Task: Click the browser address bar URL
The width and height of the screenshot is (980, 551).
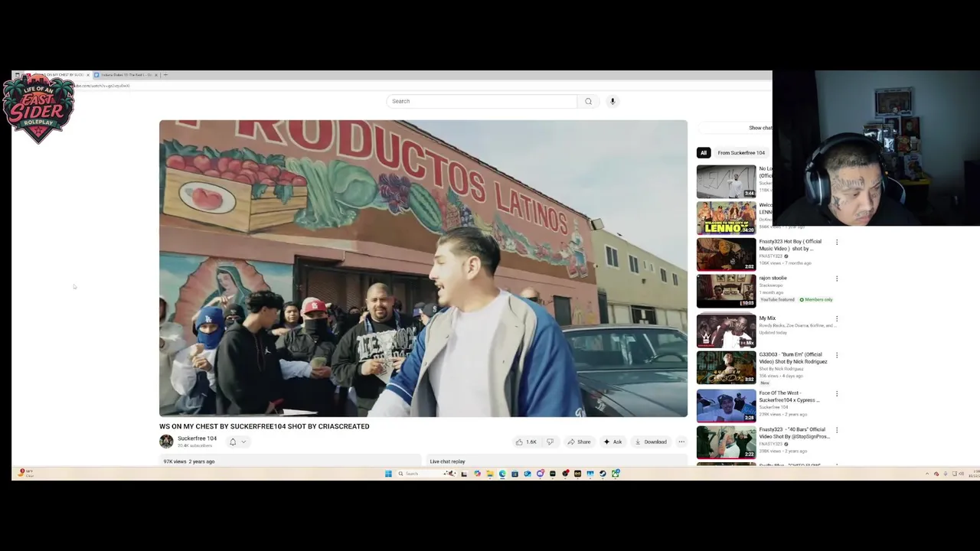Action: pos(101,86)
